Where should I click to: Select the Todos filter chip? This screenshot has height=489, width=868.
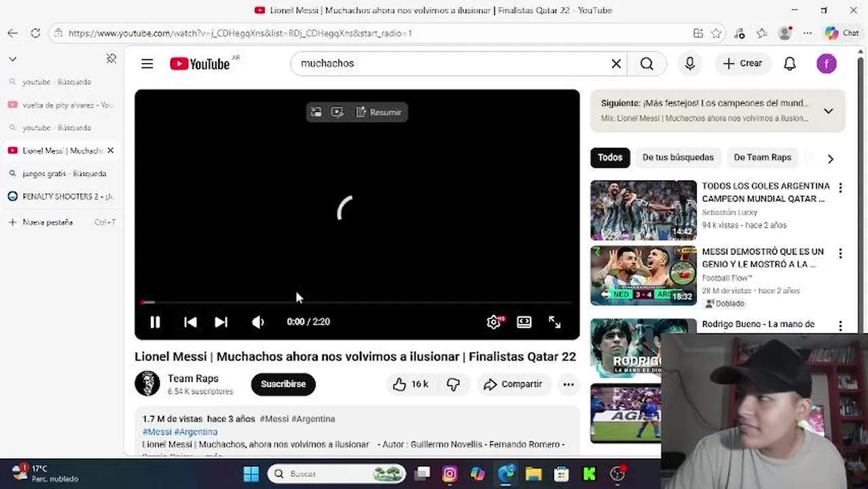click(x=610, y=158)
